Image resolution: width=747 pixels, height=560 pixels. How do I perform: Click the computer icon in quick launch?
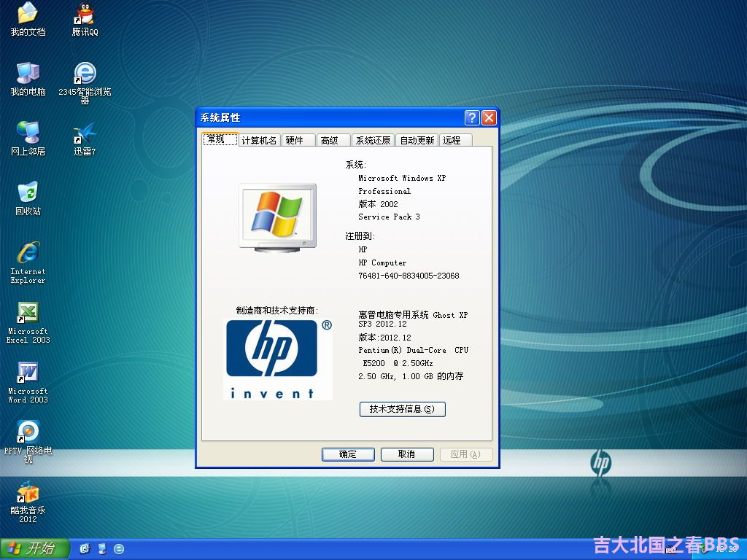click(x=102, y=548)
